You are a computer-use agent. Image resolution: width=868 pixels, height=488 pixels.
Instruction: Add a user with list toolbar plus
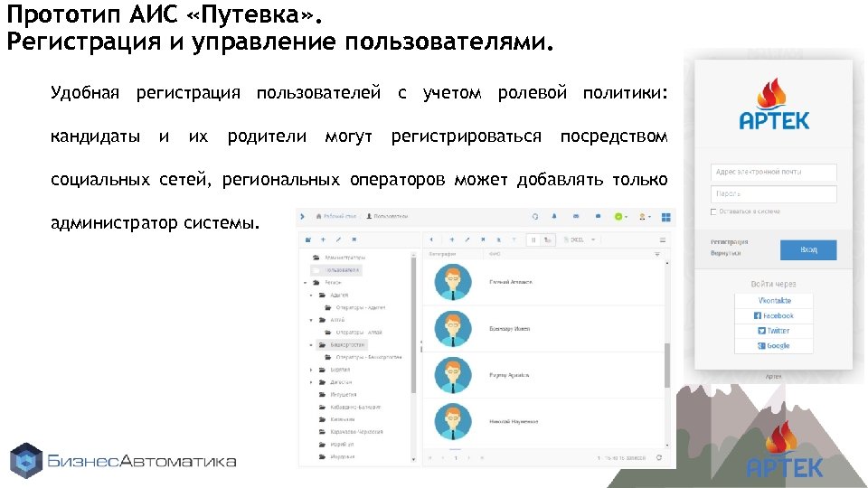(452, 239)
